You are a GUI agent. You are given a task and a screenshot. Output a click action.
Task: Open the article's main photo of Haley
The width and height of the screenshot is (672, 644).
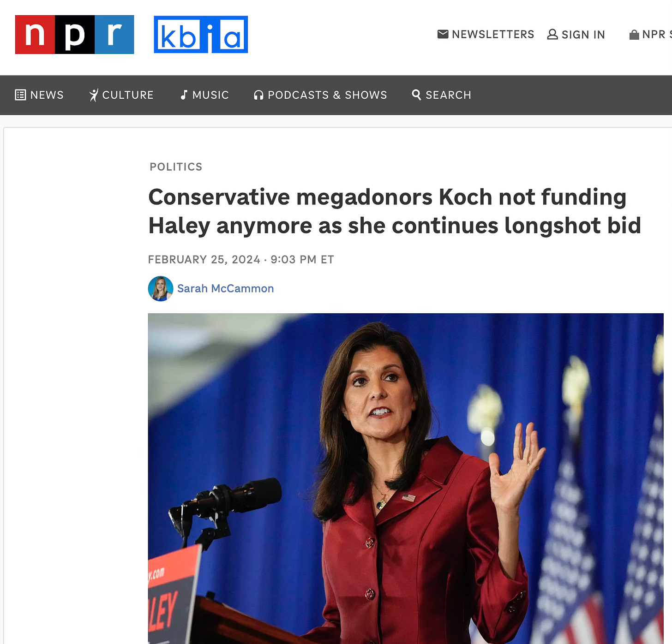point(406,478)
